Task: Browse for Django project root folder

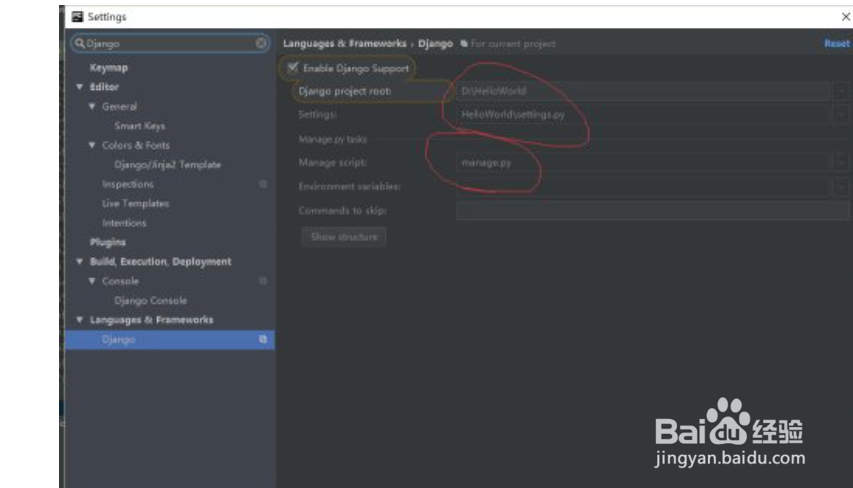Action: point(841,91)
